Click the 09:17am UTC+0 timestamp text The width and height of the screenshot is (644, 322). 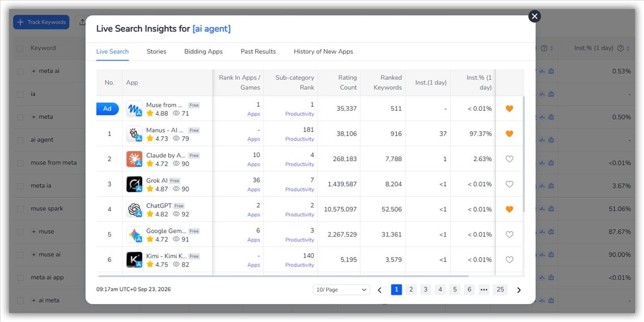click(x=133, y=289)
